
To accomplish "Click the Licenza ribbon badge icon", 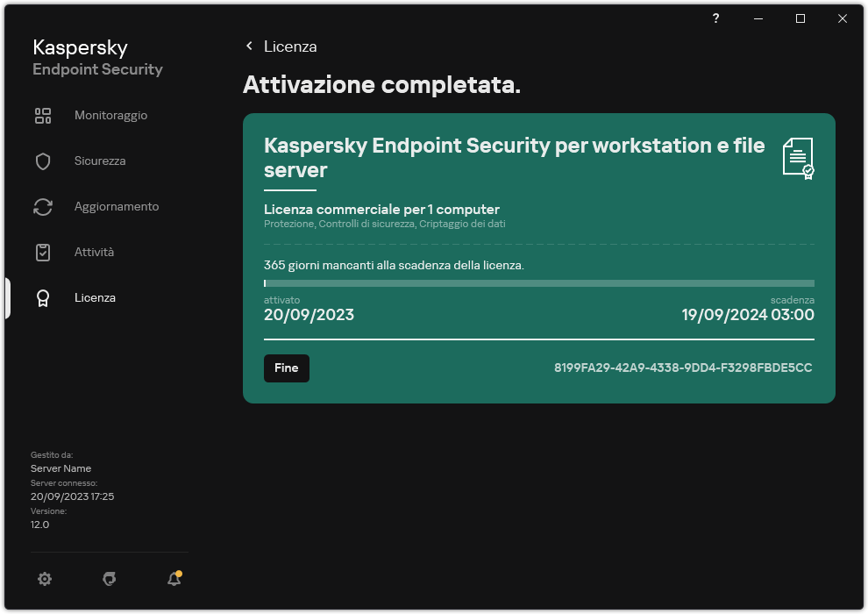I will point(43,298).
